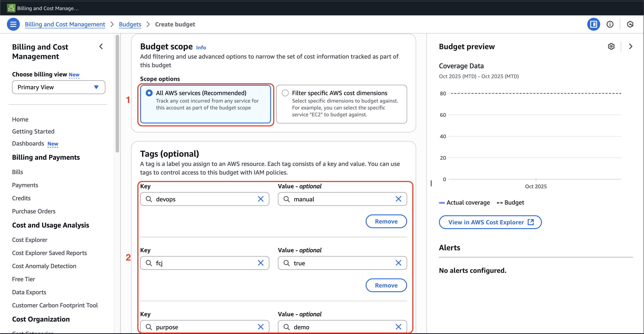Image resolution: width=644 pixels, height=334 pixels.
Task: Click the hexagon settings icon top right
Action: click(x=630, y=24)
